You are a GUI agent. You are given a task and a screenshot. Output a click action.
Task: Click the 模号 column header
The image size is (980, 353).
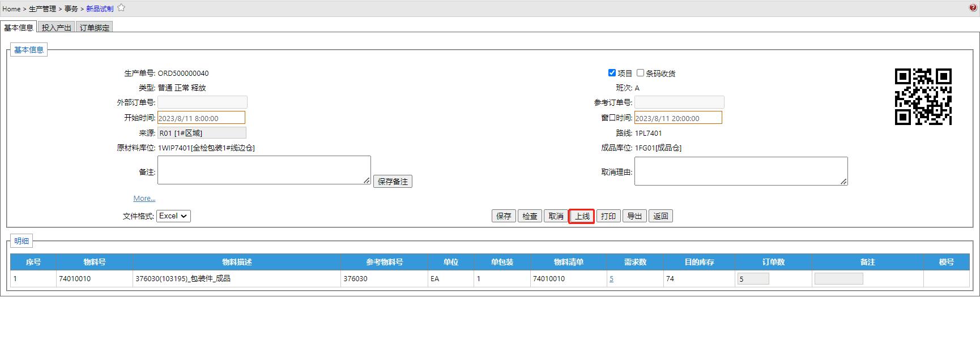point(947,262)
